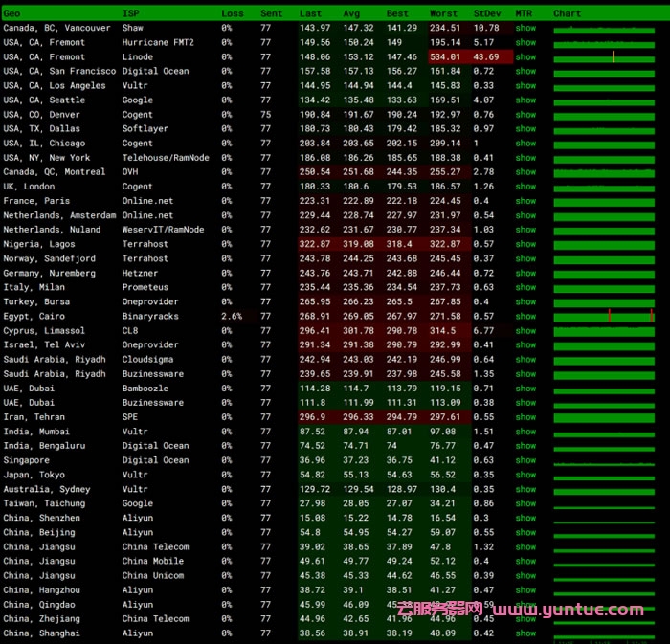Show MTR for Nigeria, Lagos Terrahost
This screenshot has height=644, width=670.
[x=525, y=244]
